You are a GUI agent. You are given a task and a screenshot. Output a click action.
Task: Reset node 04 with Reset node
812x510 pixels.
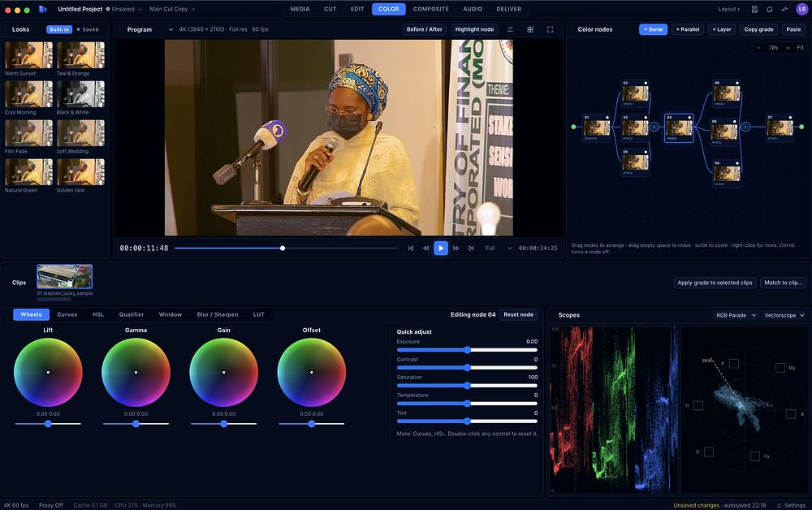[518, 314]
